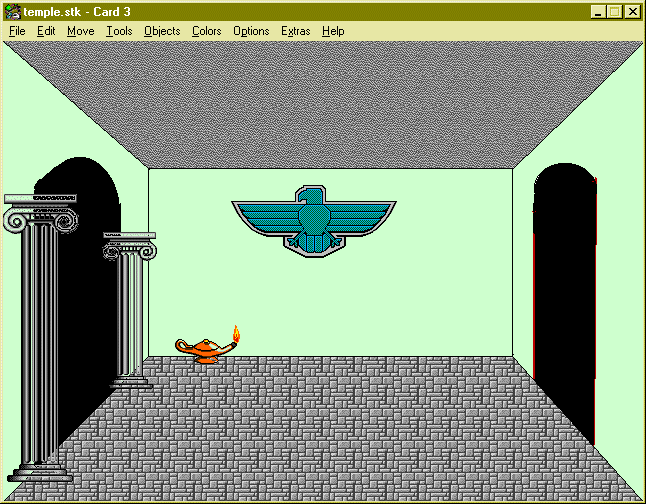Viewport: 646px width, 504px height.
Task: Maximize the temple.stk window
Action: point(615,12)
